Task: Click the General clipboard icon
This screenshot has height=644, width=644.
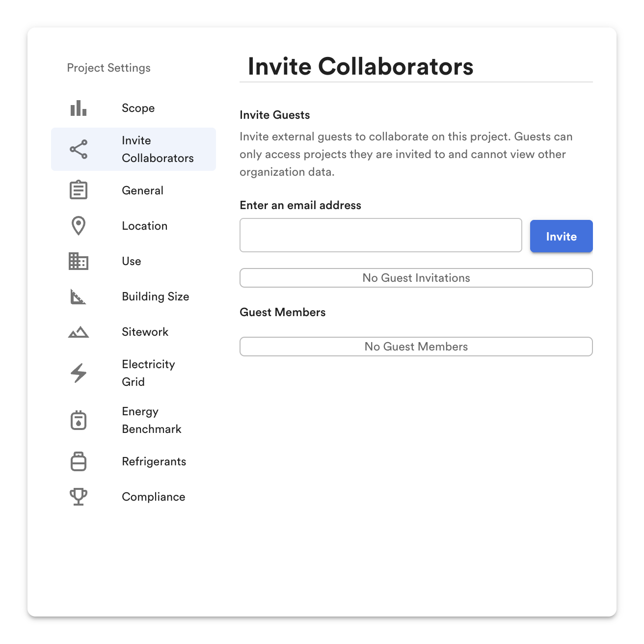Action: click(x=79, y=190)
